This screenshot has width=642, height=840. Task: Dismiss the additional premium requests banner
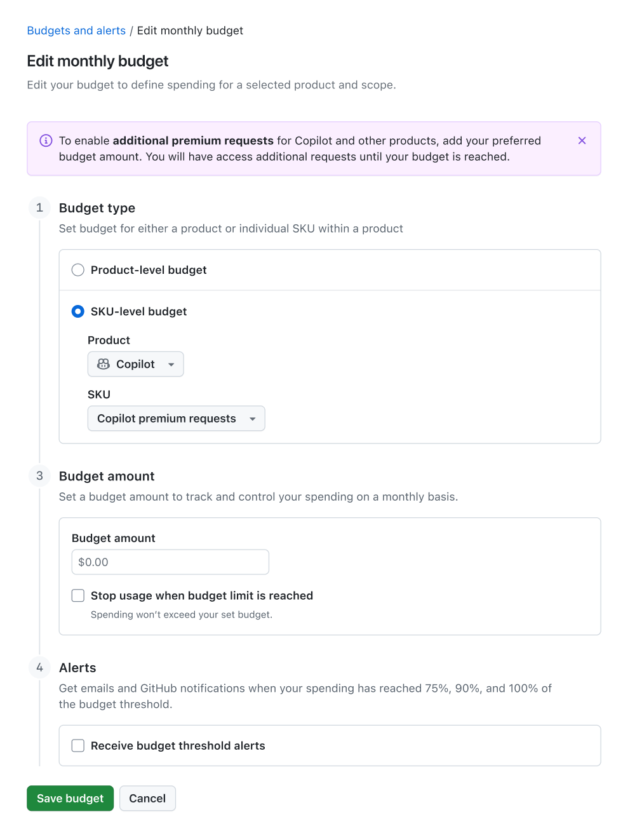[582, 140]
